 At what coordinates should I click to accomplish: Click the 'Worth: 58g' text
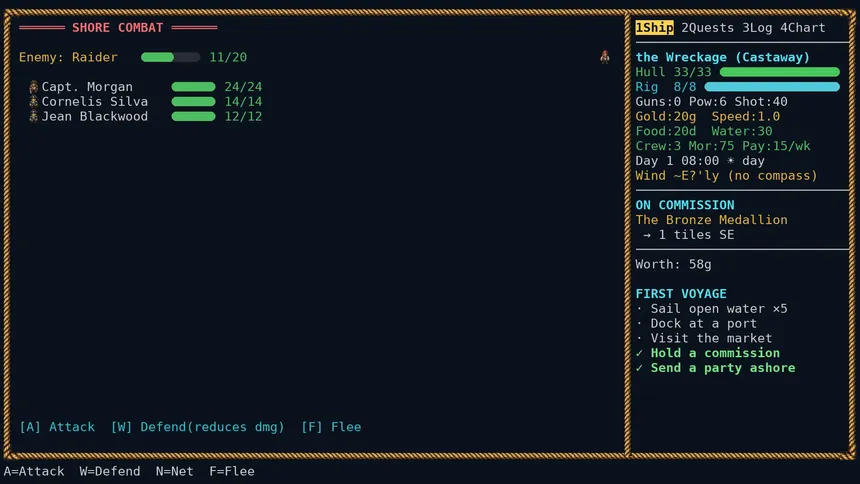click(673, 264)
